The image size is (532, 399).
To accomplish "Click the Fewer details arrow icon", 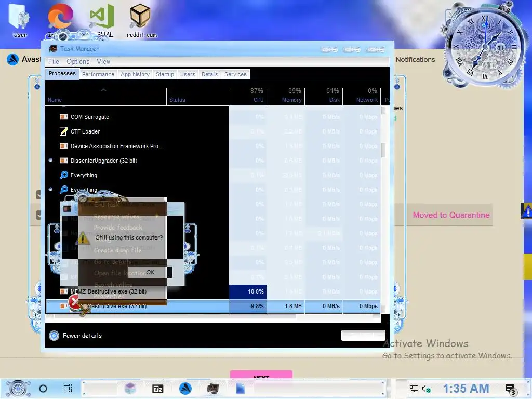I will [54, 336].
